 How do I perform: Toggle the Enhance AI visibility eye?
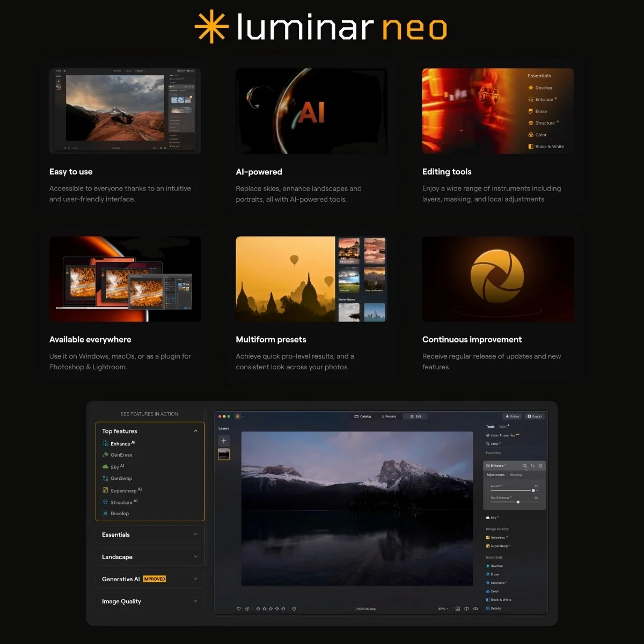[x=525, y=466]
